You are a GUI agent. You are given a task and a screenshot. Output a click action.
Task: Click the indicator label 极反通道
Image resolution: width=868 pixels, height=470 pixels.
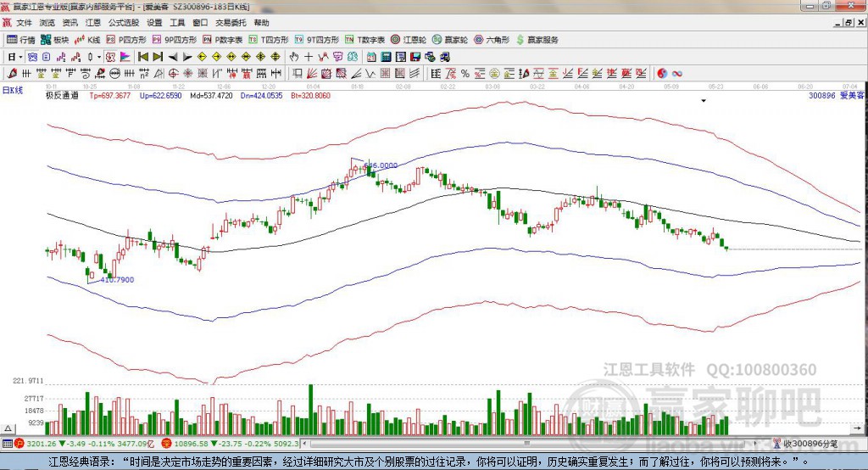(62, 95)
